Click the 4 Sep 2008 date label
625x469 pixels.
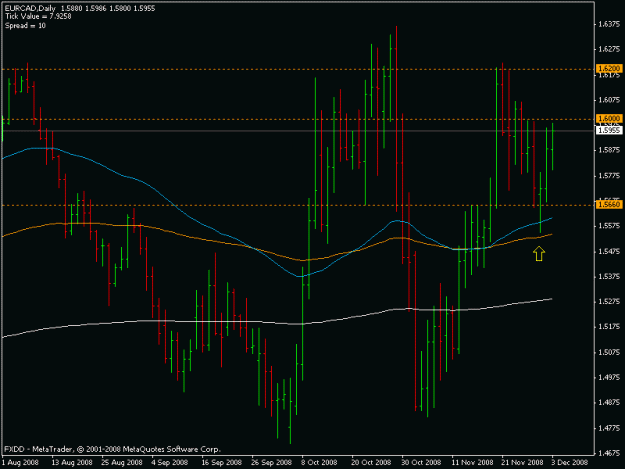tap(169, 462)
